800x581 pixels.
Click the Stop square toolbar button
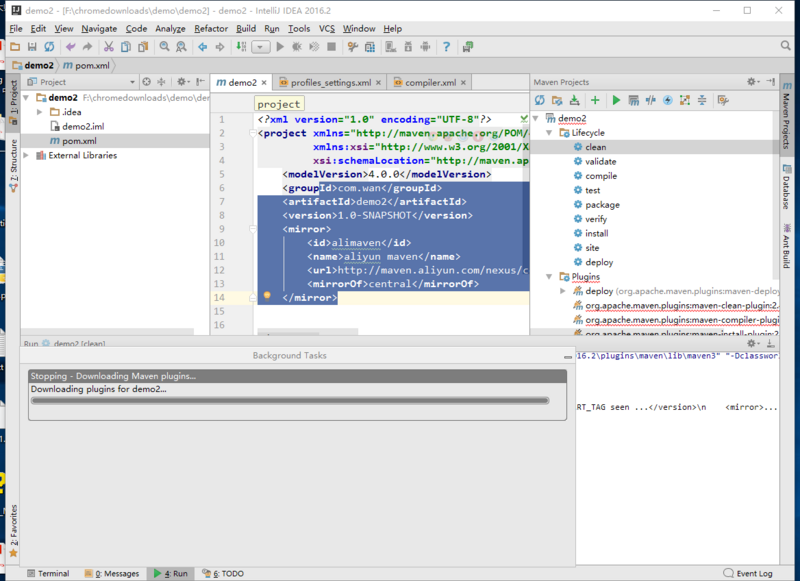pyautogui.click(x=331, y=47)
